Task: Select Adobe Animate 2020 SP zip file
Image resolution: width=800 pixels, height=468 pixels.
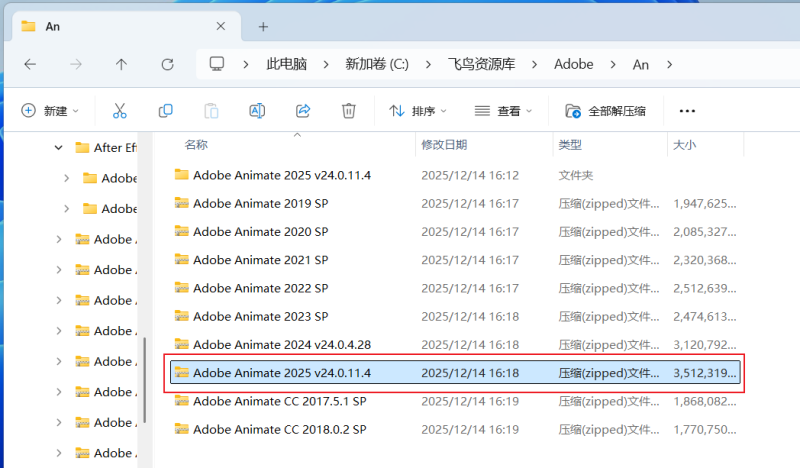Action: (x=456, y=232)
